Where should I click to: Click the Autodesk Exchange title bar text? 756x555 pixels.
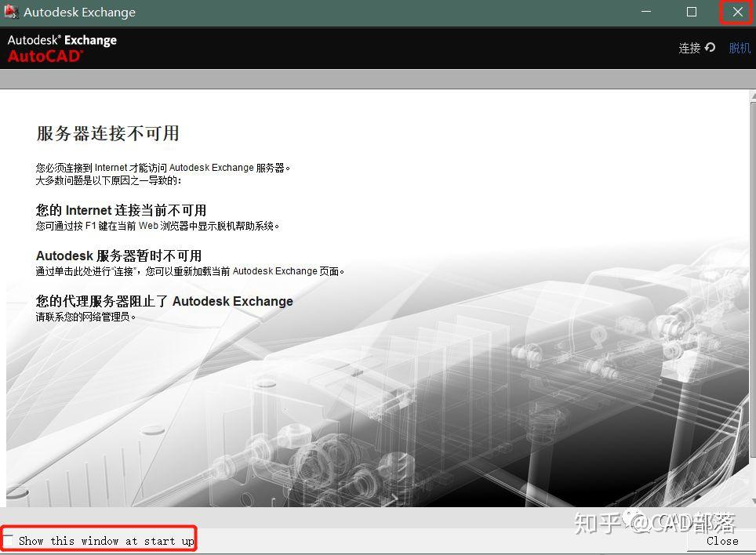pyautogui.click(x=78, y=12)
